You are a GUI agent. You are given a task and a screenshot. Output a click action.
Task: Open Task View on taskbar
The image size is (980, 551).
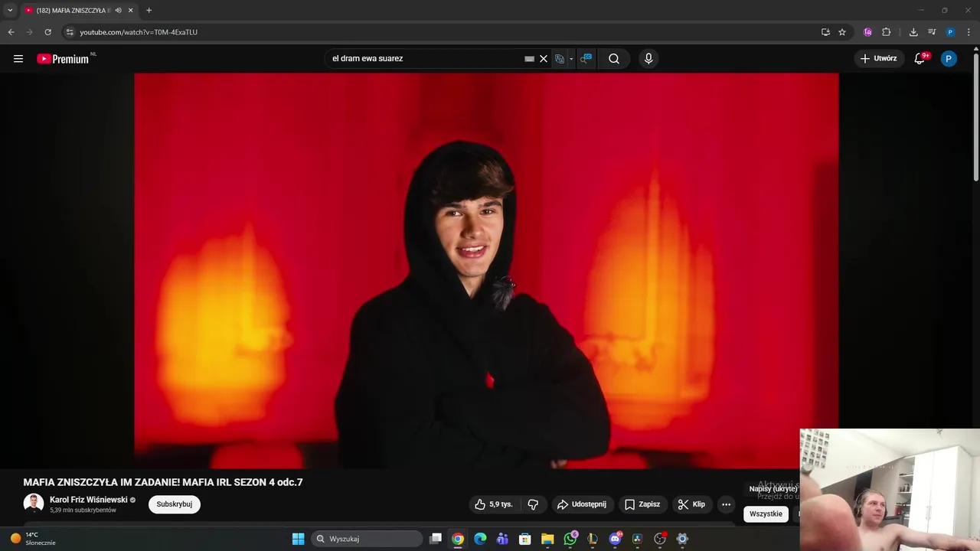436,539
